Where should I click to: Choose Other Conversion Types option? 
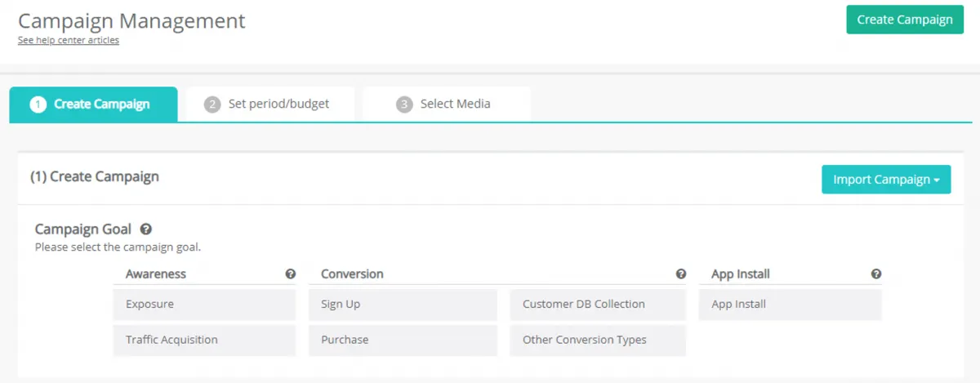pyautogui.click(x=598, y=341)
